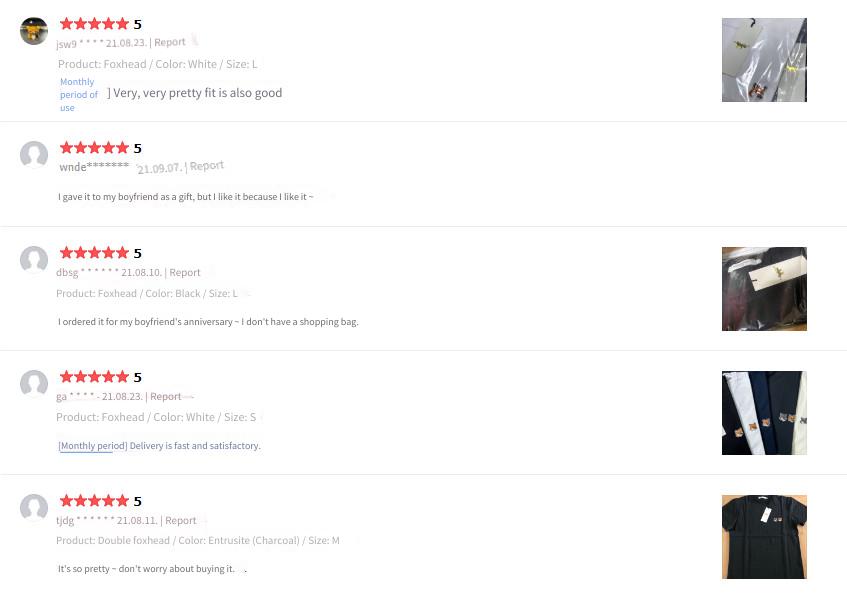Report the review by tjdg

pos(180,520)
